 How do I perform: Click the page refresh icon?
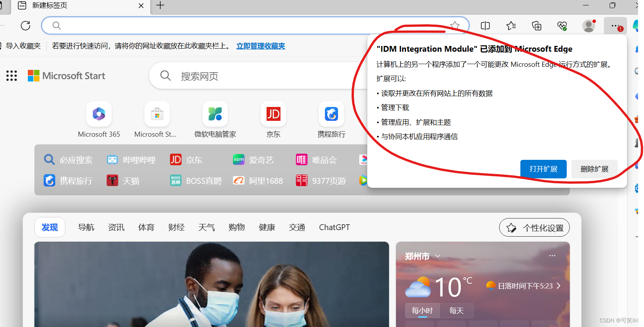(x=25, y=25)
